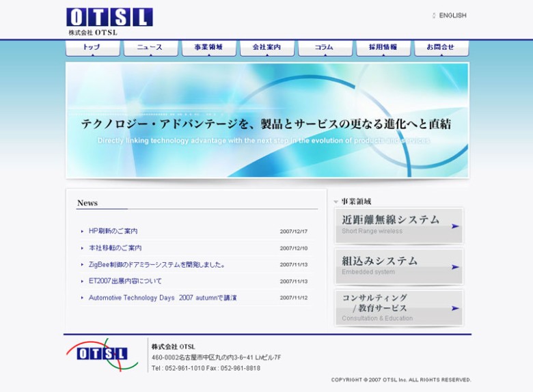Switch language to ENGLISH
This screenshot has height=392, width=533.
(x=452, y=16)
